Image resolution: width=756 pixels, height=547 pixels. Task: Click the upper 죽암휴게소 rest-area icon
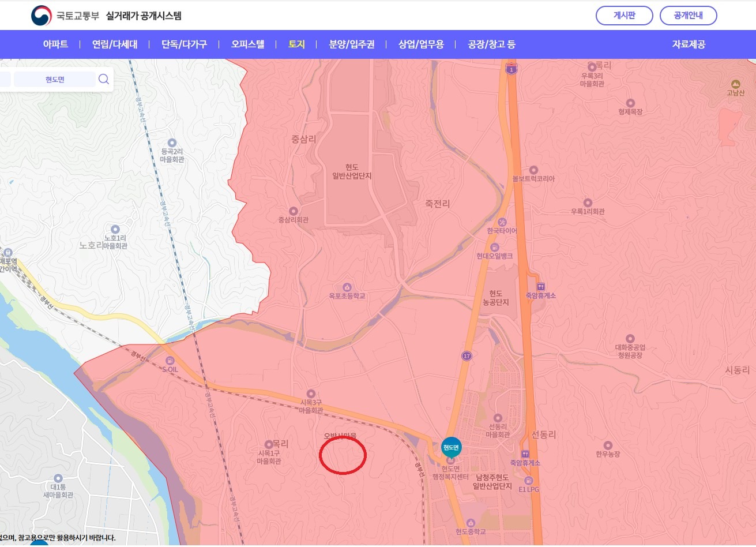pos(540,287)
